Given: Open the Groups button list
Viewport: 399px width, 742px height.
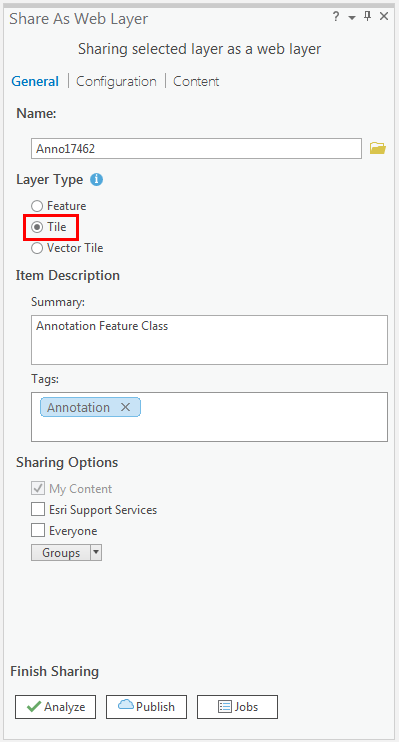Looking at the screenshot, I should coord(61,552).
